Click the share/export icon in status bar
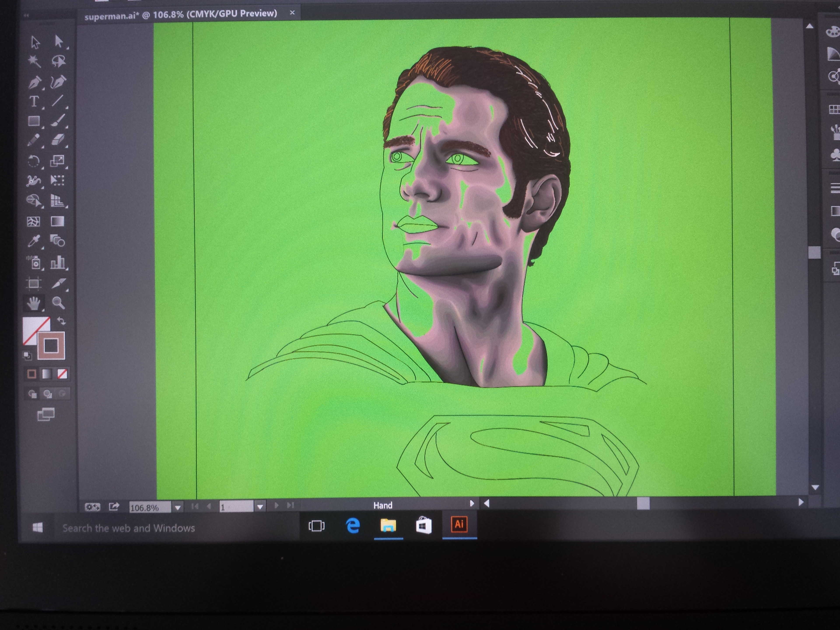Image resolution: width=840 pixels, height=630 pixels. (x=114, y=507)
